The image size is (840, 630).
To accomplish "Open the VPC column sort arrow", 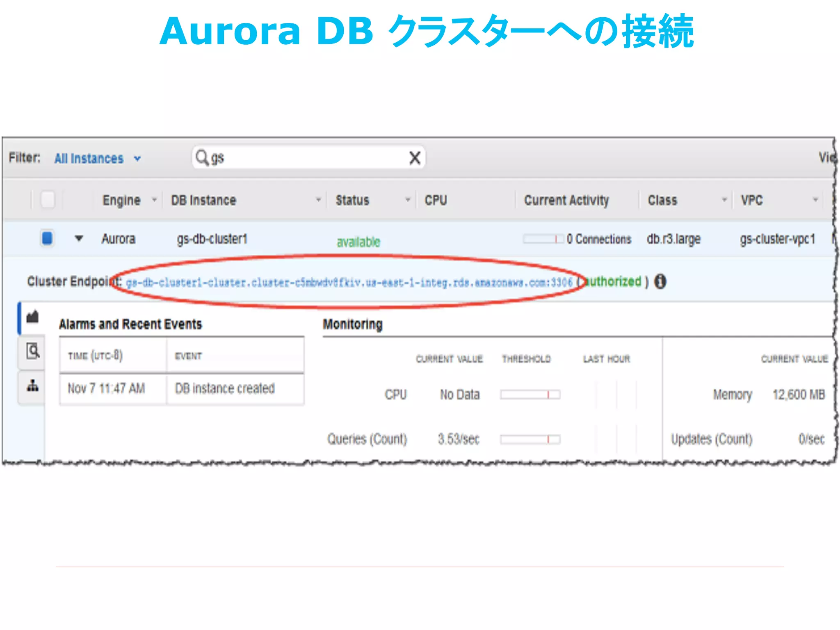I will click(x=815, y=200).
